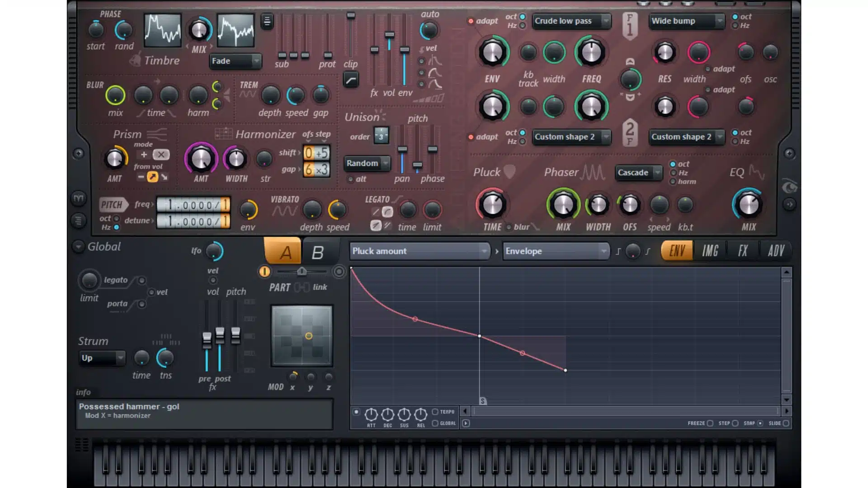Viewport: 868px width, 488px height.
Task: Switch to part A tab
Action: click(283, 251)
